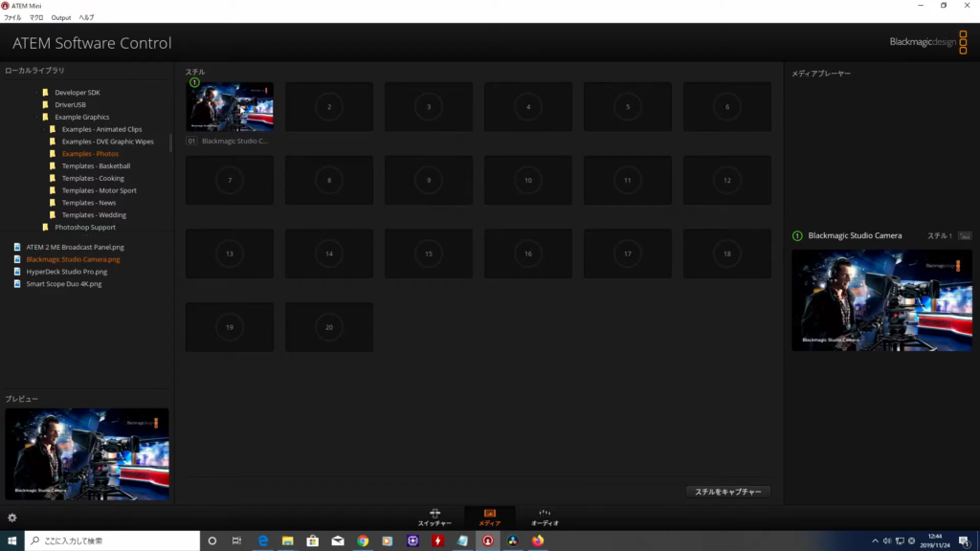Click the local library scrollbar

coord(171,142)
